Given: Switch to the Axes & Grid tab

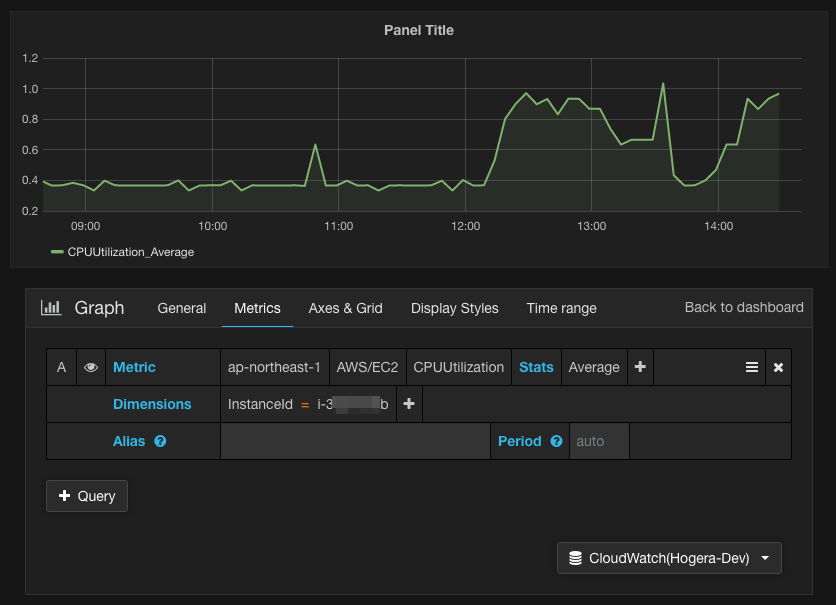Looking at the screenshot, I should (x=345, y=308).
